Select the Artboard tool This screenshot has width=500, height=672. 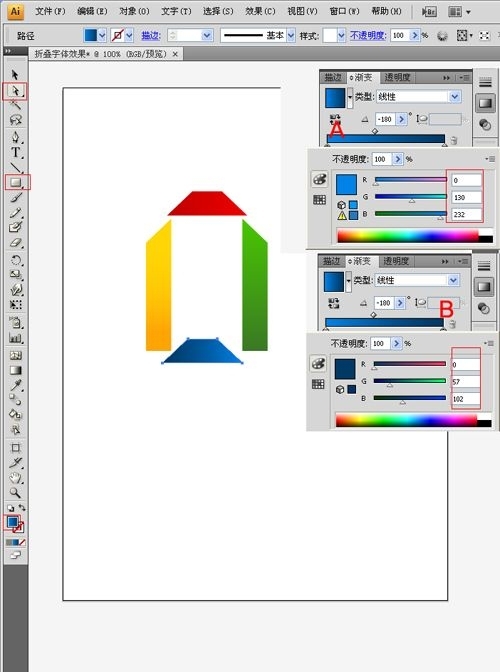[15, 448]
